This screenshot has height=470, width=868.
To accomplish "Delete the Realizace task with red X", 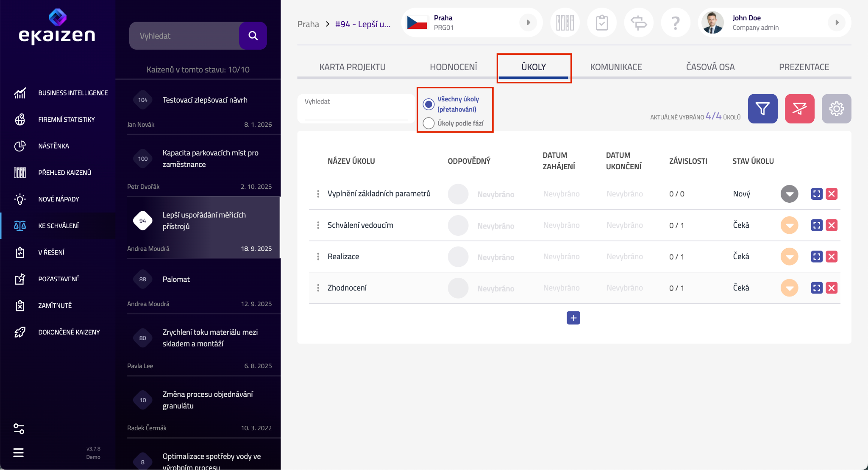I will coord(832,257).
